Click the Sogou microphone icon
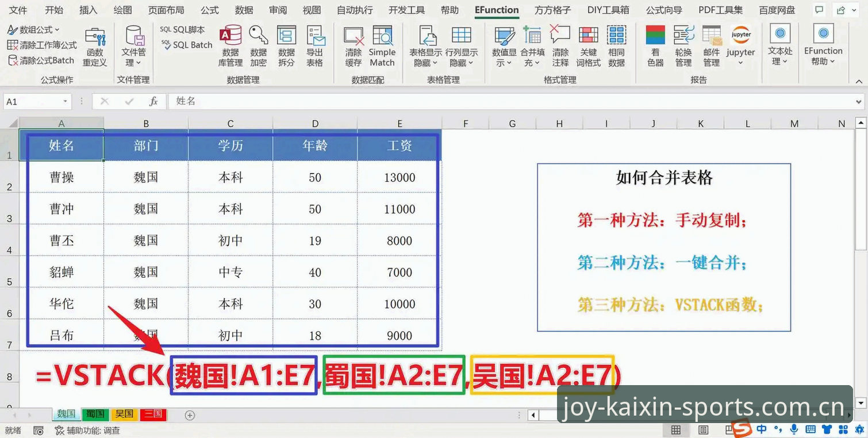Image resolution: width=868 pixels, height=438 pixels. (794, 429)
